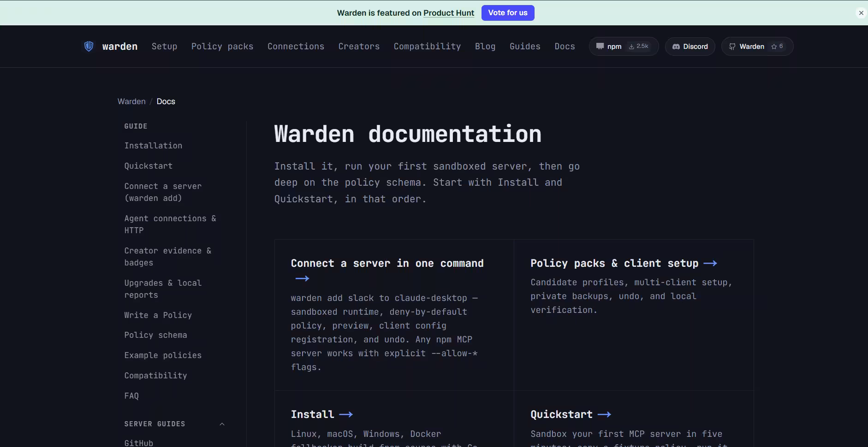This screenshot has height=447, width=868.
Task: Open Policy schema in sidebar
Action: (x=156, y=335)
